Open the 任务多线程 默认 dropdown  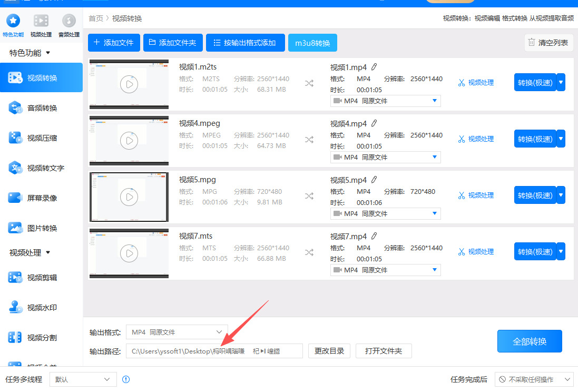[x=83, y=379]
